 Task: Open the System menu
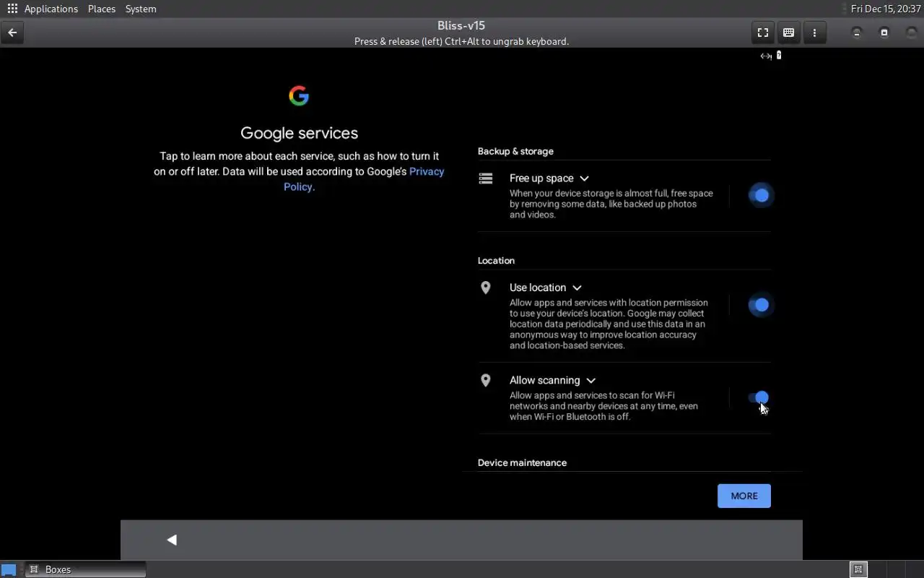pos(141,9)
